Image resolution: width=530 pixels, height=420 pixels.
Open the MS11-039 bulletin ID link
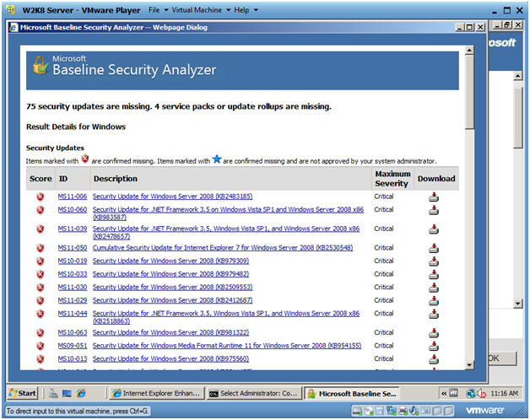click(x=73, y=229)
